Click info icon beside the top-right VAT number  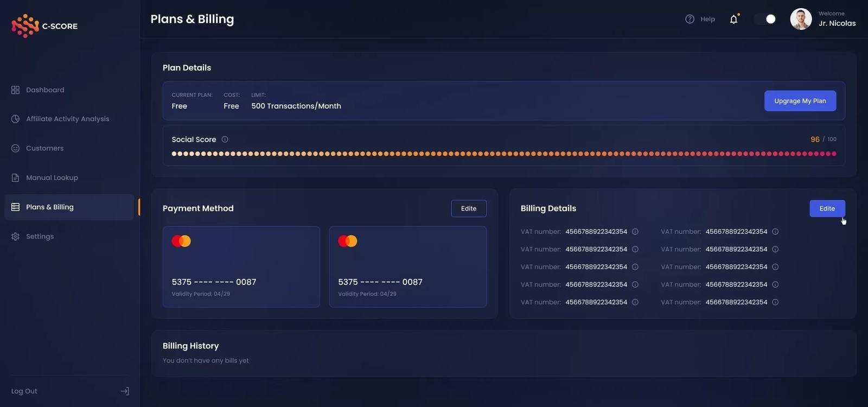coord(775,232)
